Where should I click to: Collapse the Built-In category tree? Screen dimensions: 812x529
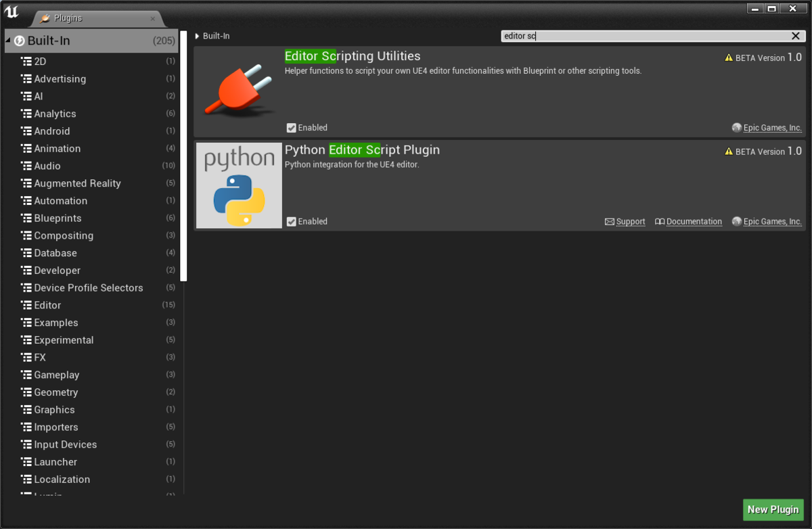(8, 41)
